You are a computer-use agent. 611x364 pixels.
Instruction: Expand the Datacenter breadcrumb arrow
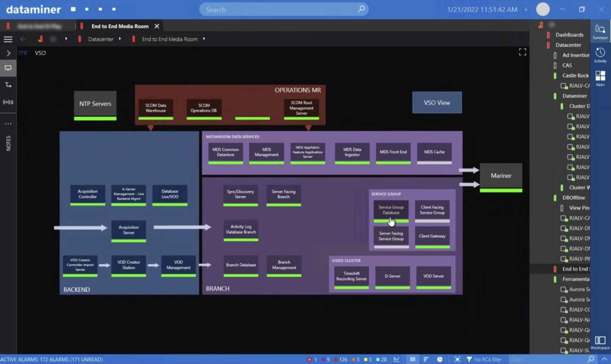(120, 39)
